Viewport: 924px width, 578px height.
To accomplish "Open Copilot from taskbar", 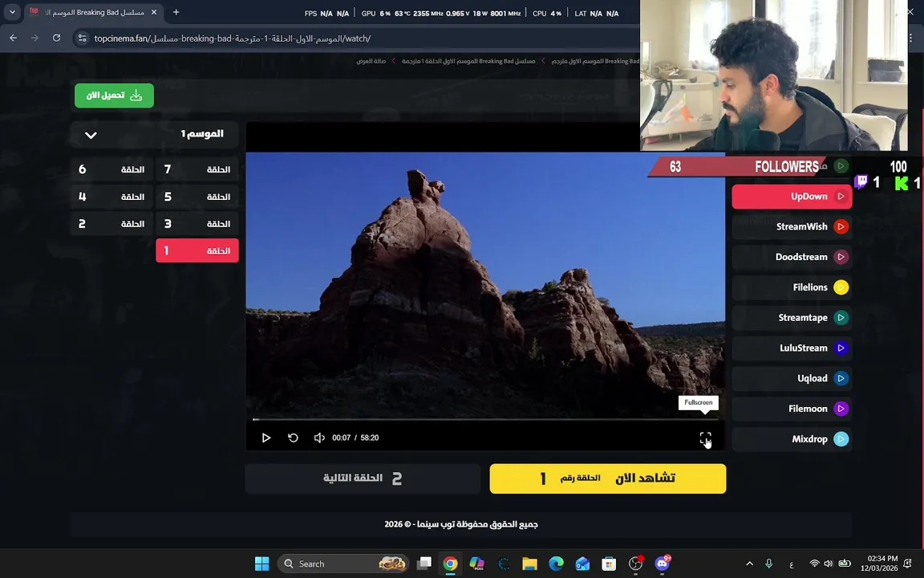I will point(476,564).
